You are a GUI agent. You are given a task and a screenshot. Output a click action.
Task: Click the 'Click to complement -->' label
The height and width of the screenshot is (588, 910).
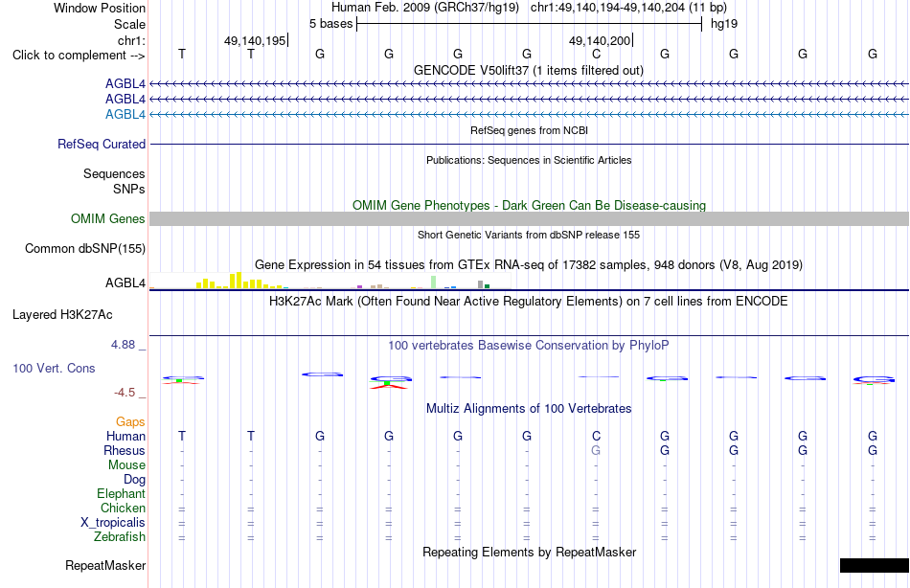click(x=79, y=56)
